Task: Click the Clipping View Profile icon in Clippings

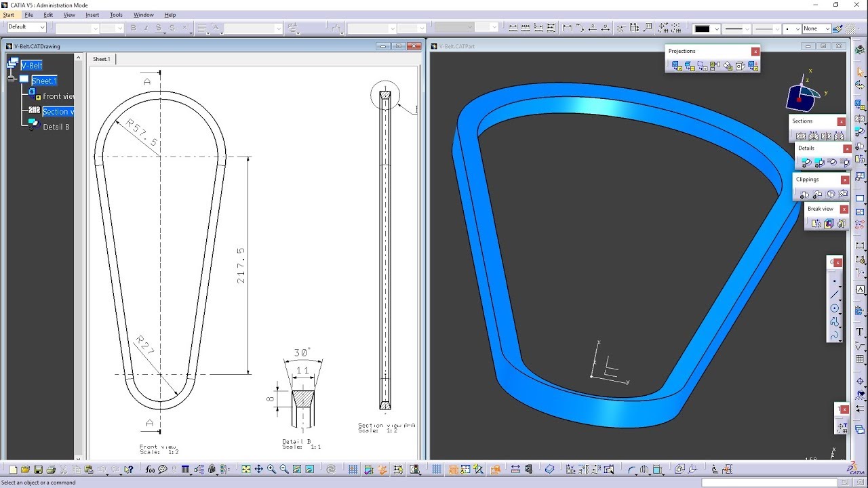Action: (817, 194)
